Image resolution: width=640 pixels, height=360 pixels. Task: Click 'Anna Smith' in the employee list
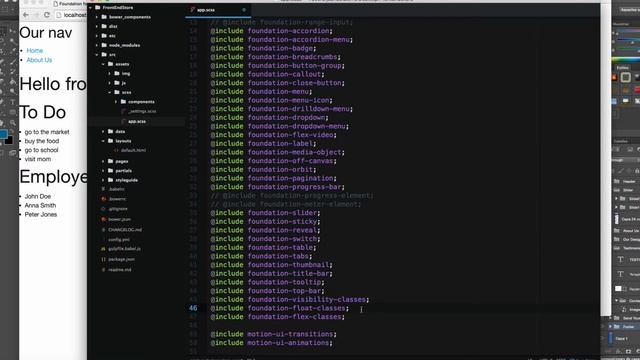click(x=40, y=205)
